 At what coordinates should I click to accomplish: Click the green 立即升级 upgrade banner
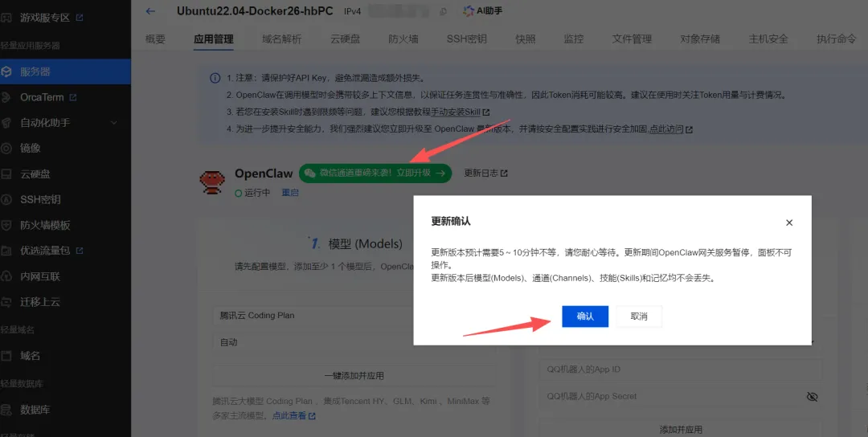pyautogui.click(x=375, y=174)
